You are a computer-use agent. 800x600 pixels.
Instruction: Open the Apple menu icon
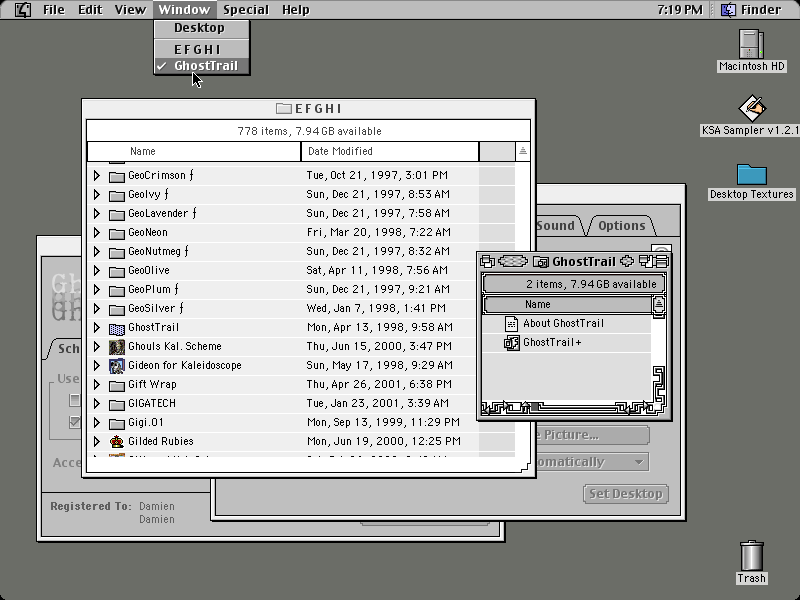click(x=22, y=10)
